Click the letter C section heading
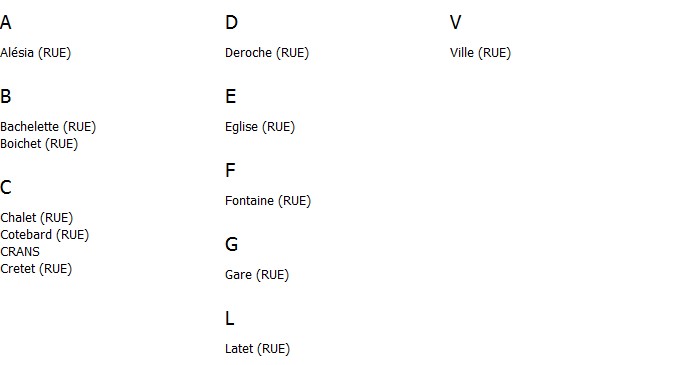This screenshot has width=675, height=365. point(6,187)
